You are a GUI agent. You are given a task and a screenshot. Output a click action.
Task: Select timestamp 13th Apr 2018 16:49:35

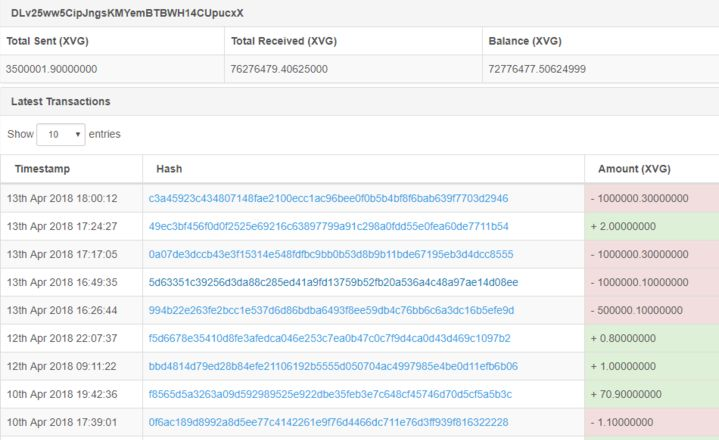pyautogui.click(x=62, y=282)
